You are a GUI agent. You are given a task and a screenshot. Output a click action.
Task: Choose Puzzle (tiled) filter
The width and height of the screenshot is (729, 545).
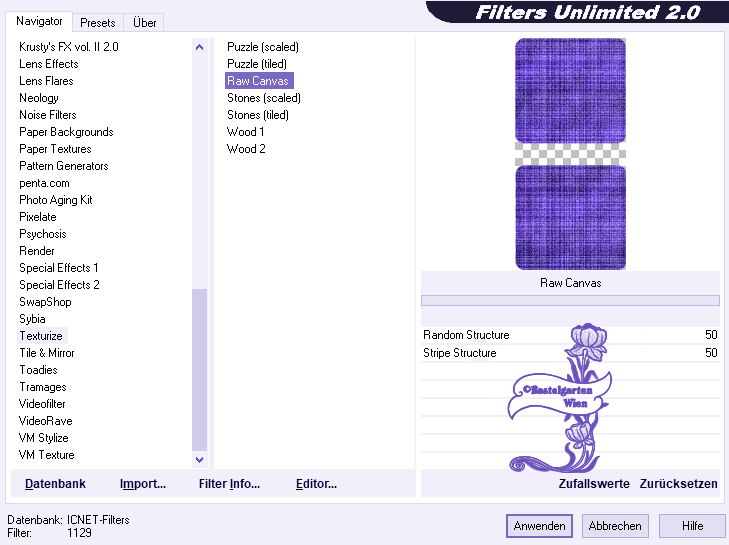[257, 64]
